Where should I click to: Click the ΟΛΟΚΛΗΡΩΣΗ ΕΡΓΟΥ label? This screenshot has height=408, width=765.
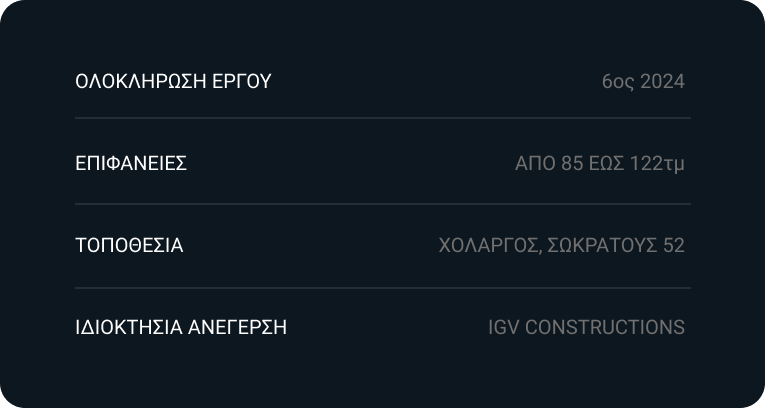[173, 82]
